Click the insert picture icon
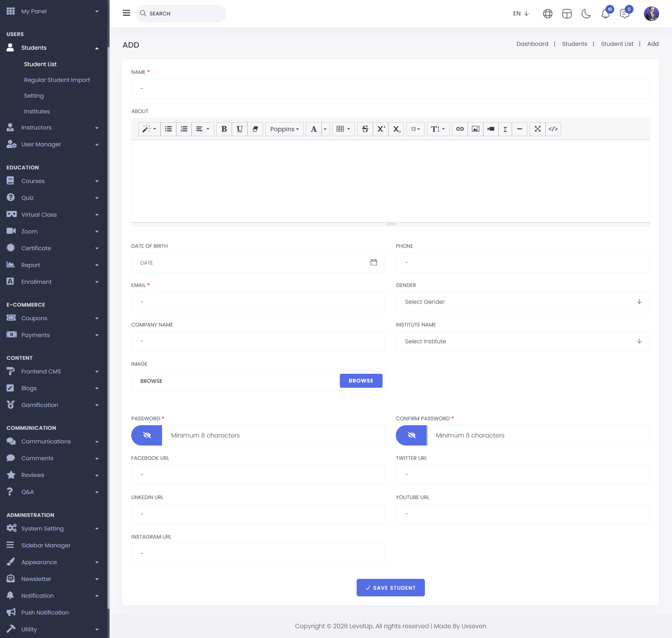This screenshot has width=672, height=638. tap(475, 129)
